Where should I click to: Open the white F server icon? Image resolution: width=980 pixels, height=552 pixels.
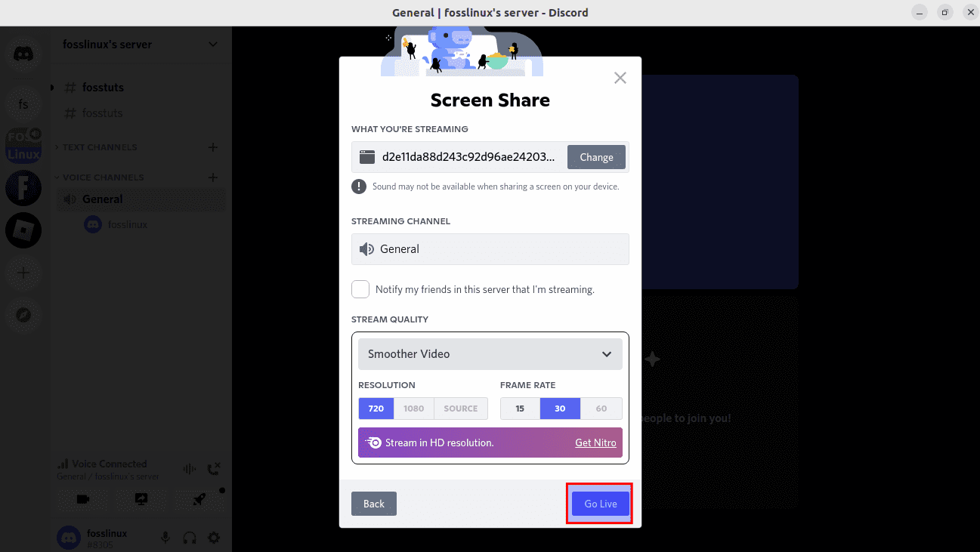[x=23, y=188]
